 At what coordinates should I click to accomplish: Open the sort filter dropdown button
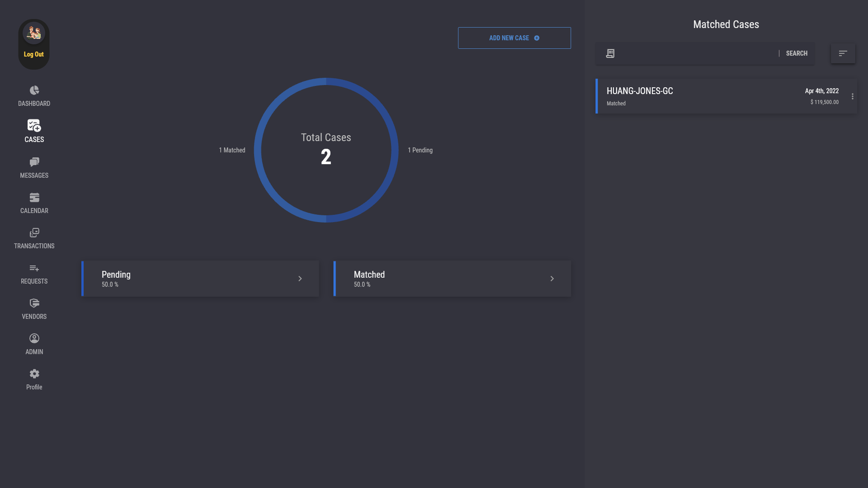[843, 53]
